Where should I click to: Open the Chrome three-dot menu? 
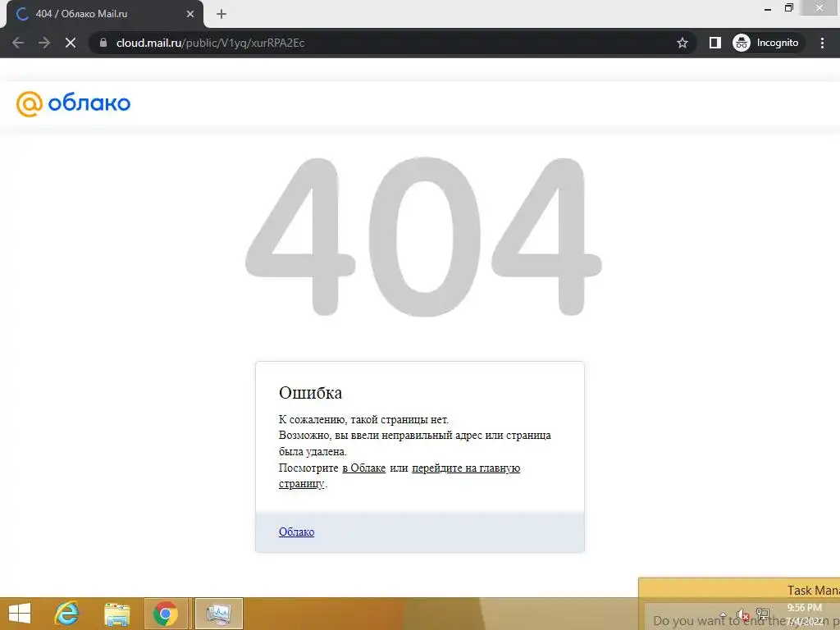tap(822, 43)
